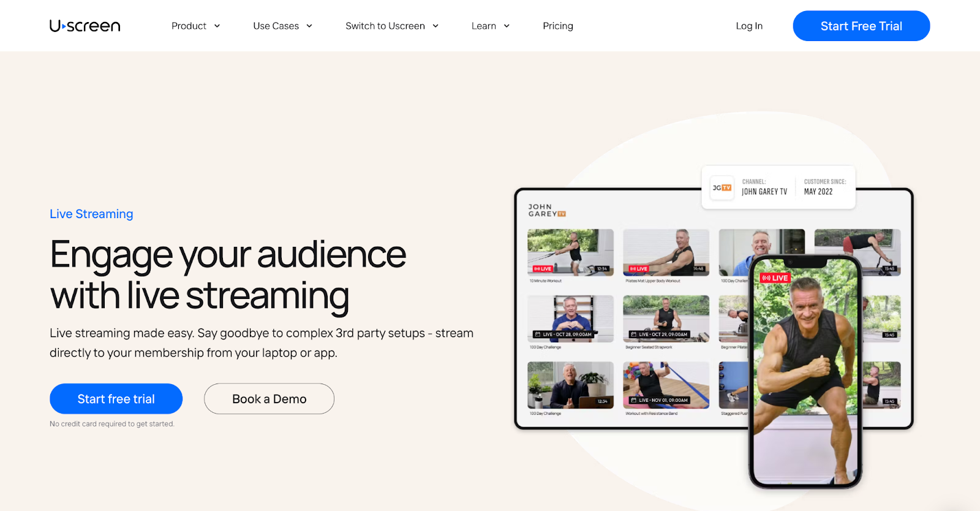Click the hero Start free trial button
The height and width of the screenshot is (511, 980).
pyautogui.click(x=116, y=399)
